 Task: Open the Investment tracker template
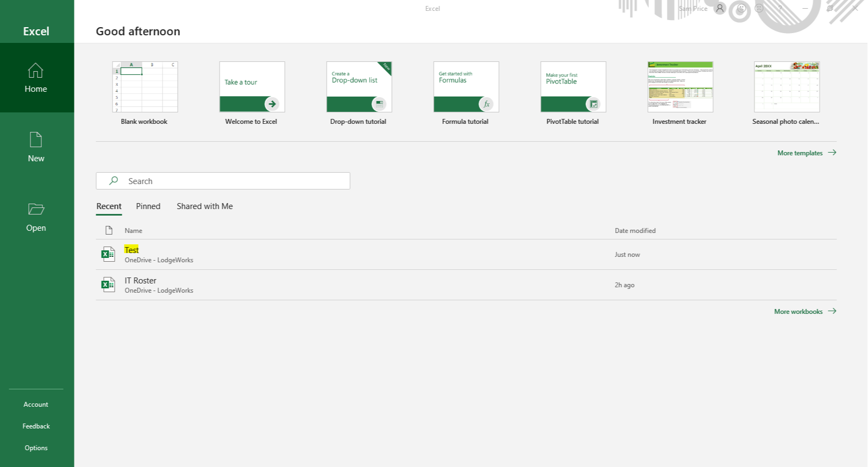click(x=680, y=93)
